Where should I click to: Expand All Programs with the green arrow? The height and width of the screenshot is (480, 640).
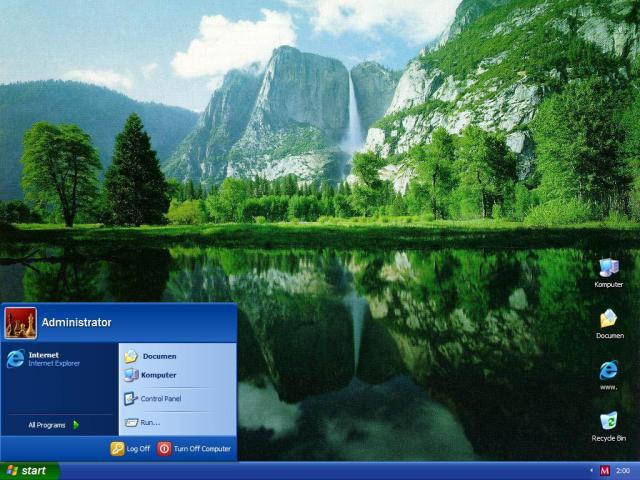[53, 425]
